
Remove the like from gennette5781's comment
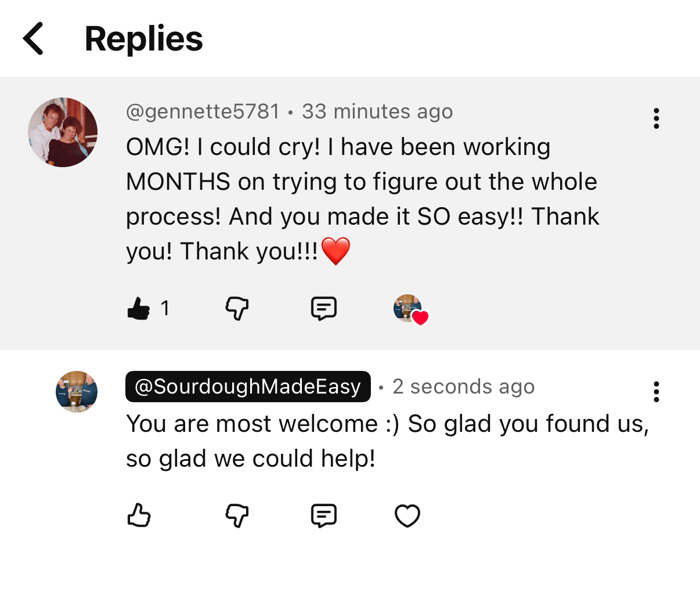(x=139, y=308)
